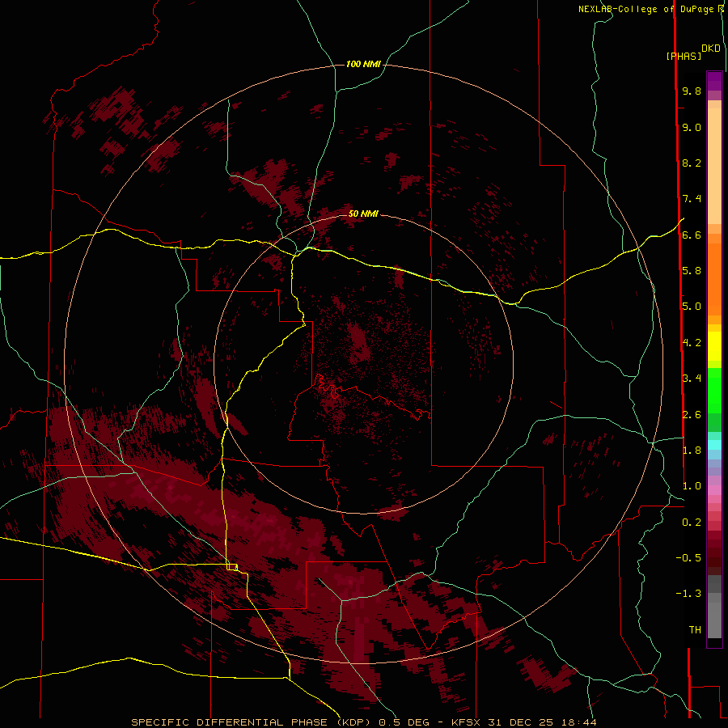Click the 2.6 legend value
Viewport: 728px width, 728px height.
point(692,415)
